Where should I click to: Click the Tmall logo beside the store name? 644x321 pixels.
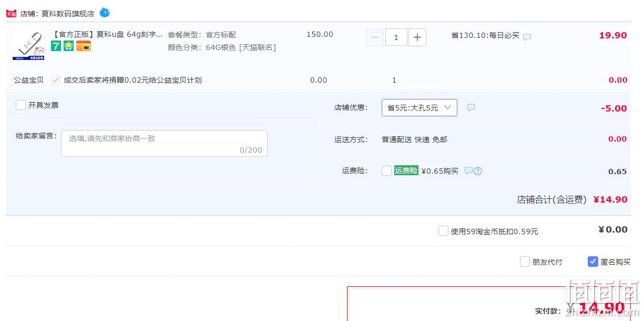point(11,14)
